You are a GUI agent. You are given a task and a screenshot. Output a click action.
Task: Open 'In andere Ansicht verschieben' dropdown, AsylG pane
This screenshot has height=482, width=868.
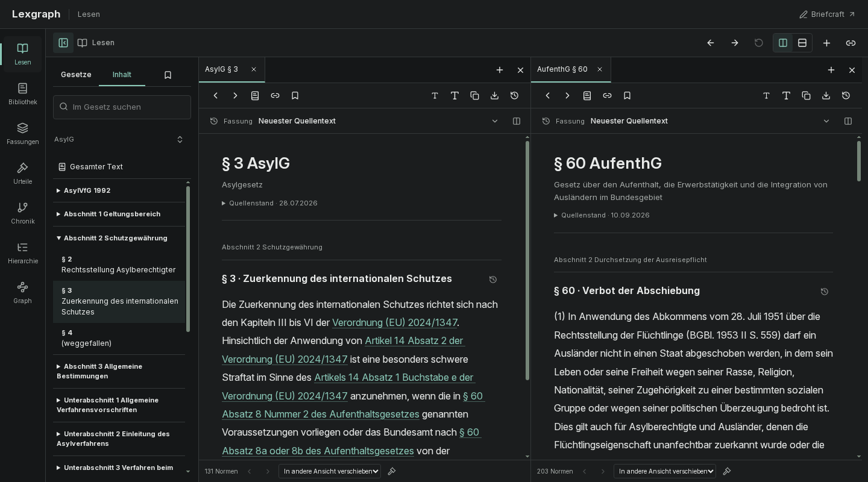coord(330,471)
